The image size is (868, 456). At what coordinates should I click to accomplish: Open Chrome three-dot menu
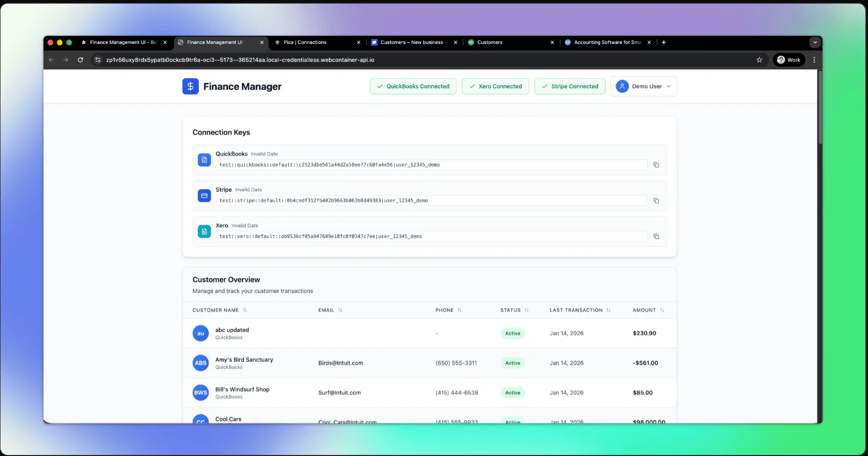coord(814,60)
